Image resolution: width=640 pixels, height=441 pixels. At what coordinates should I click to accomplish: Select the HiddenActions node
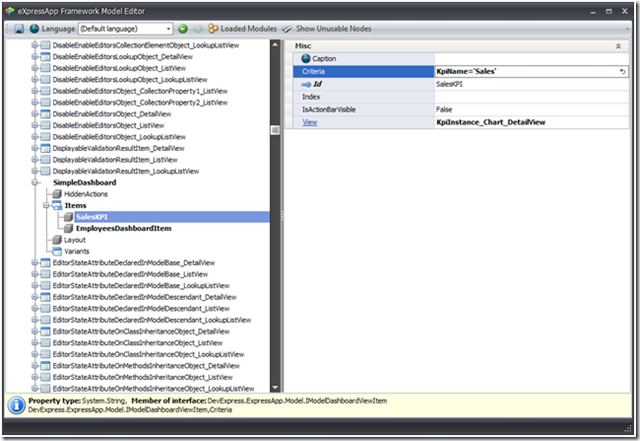tap(86, 194)
